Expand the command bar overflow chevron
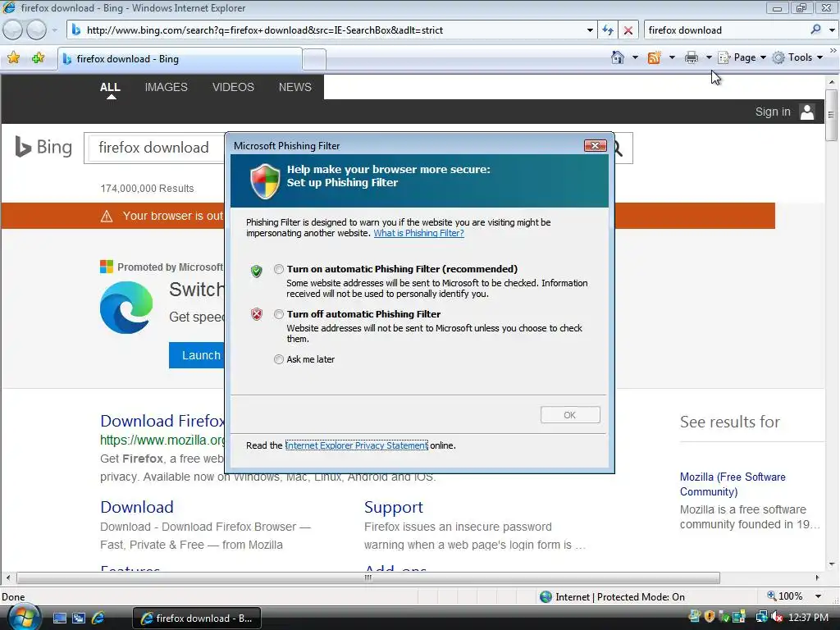 click(x=833, y=50)
